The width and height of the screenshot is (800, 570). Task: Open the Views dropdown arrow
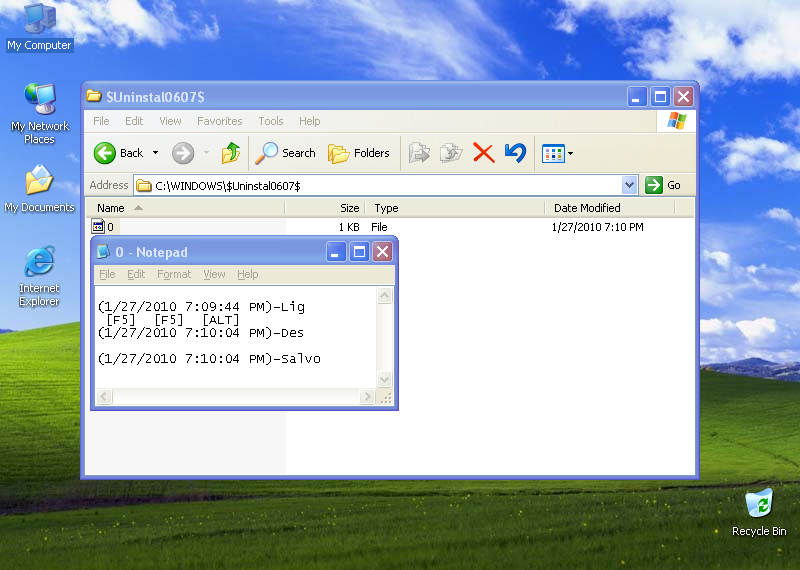coord(570,153)
